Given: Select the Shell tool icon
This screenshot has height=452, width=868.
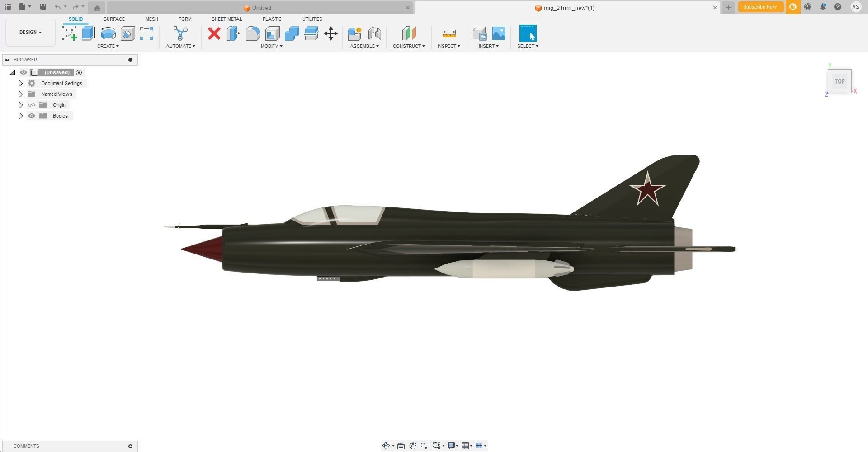Looking at the screenshot, I should (x=272, y=33).
